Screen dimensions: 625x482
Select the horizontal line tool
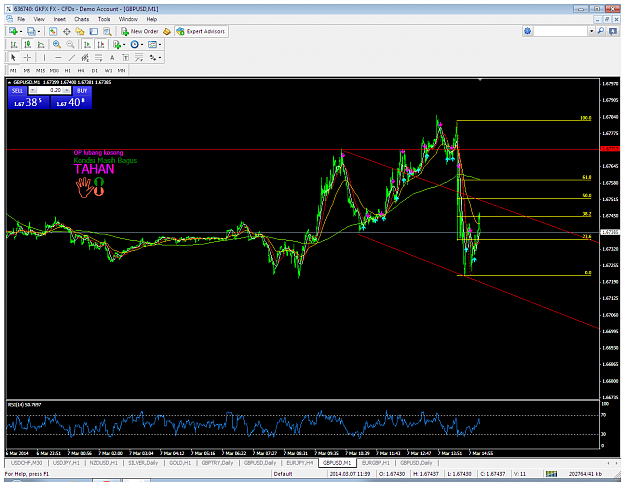coord(58,58)
